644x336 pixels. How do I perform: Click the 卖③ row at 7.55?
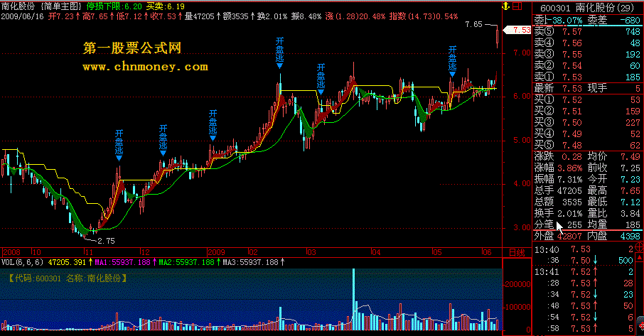(588, 54)
